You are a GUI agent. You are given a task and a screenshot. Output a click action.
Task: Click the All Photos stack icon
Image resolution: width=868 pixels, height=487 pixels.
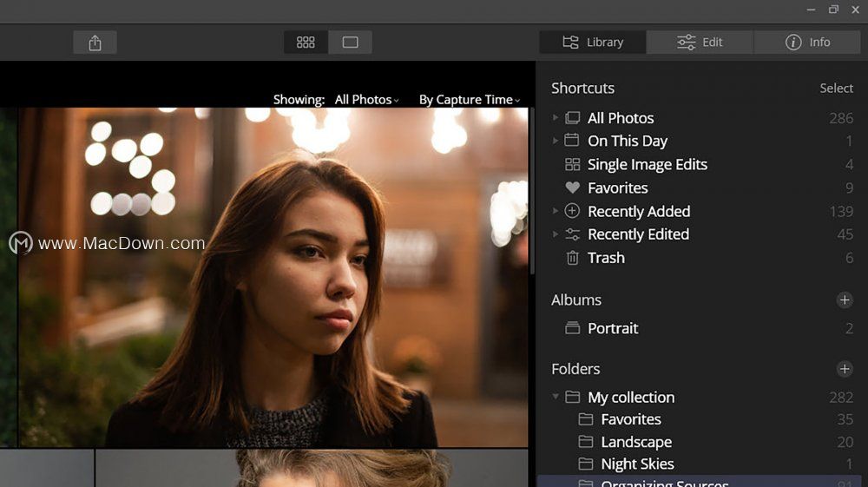coord(572,118)
